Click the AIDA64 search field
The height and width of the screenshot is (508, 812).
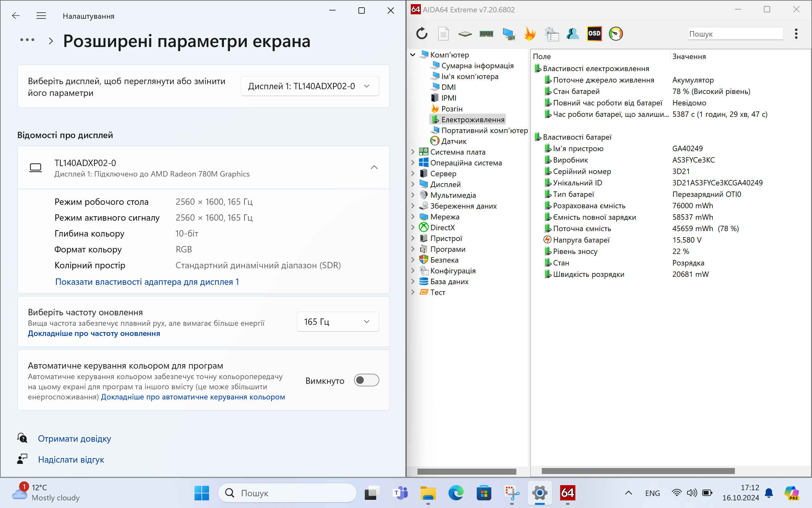pyautogui.click(x=736, y=34)
